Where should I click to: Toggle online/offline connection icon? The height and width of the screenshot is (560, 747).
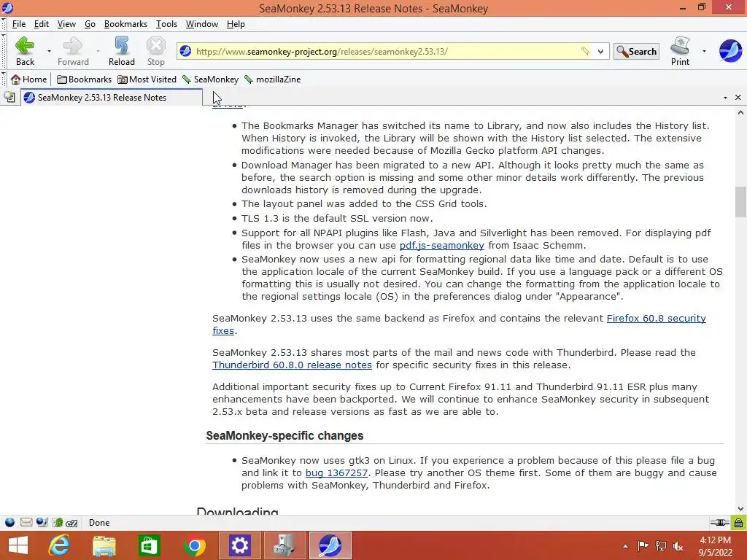pos(719,523)
